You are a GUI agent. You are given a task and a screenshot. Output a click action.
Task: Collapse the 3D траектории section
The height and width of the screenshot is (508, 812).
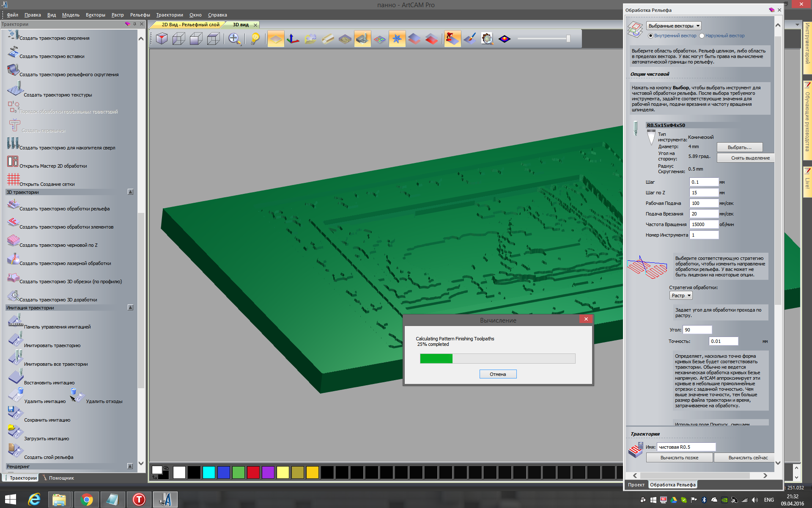pyautogui.click(x=130, y=192)
